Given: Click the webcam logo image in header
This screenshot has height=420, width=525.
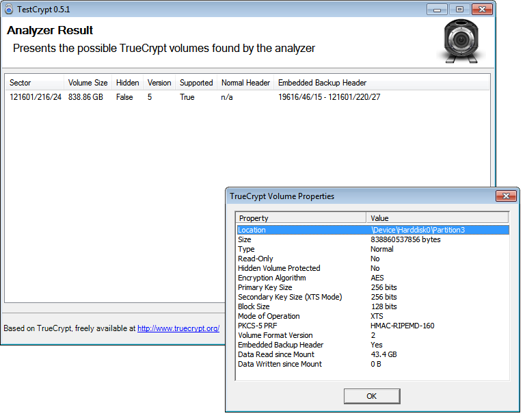Looking at the screenshot, I should click(461, 41).
